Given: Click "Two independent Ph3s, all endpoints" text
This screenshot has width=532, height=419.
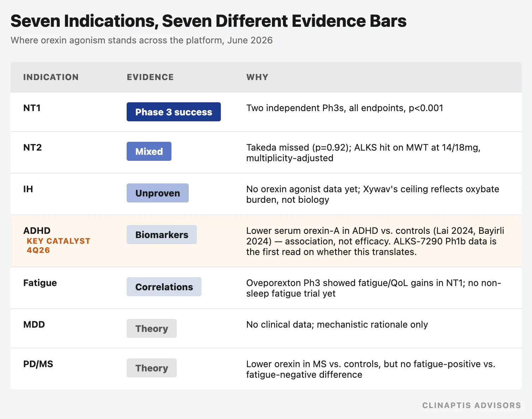Looking at the screenshot, I should click(x=345, y=108).
